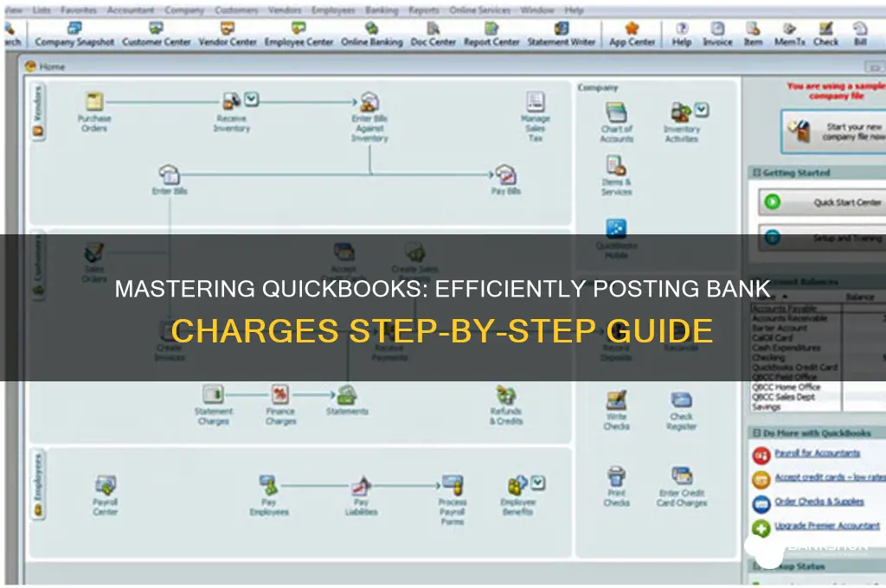
Task: Click Start your new company file
Action: tap(834, 131)
